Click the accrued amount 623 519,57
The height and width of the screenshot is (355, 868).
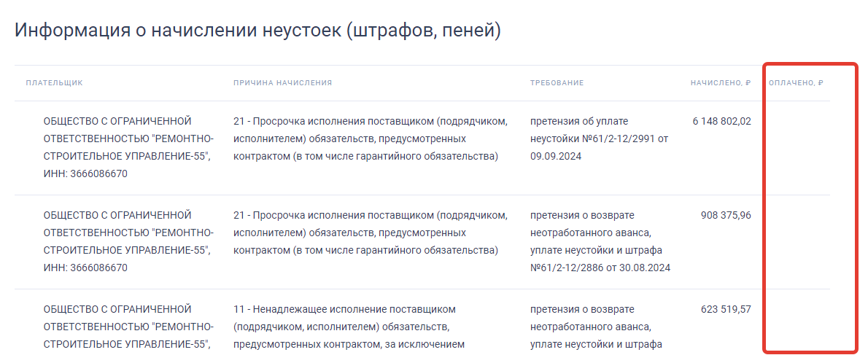[x=725, y=309]
